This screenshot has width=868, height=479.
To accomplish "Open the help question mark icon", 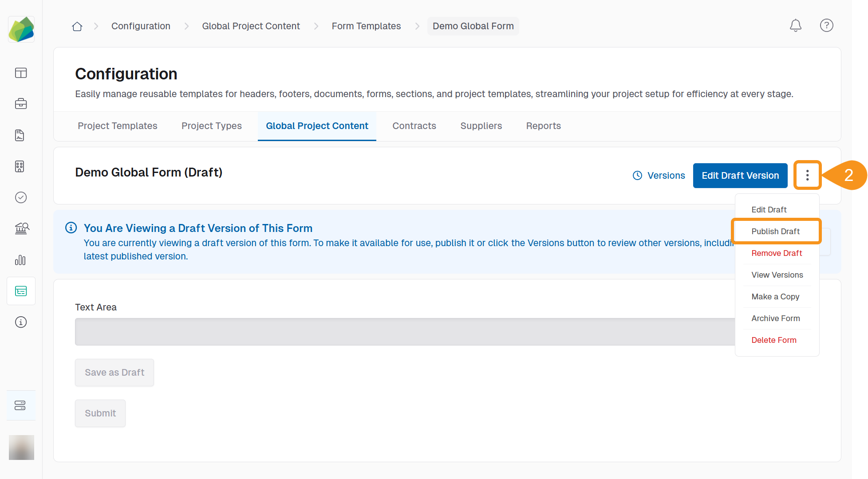I will 826,26.
